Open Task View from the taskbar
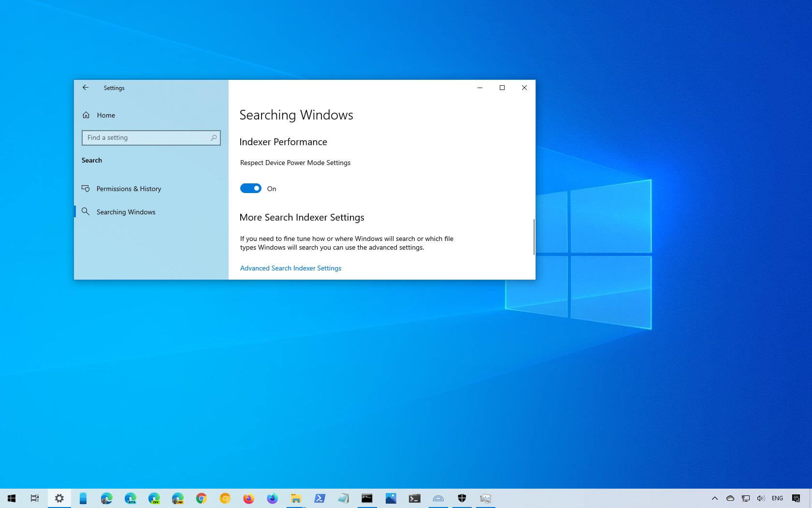The image size is (812, 508). 34,498
